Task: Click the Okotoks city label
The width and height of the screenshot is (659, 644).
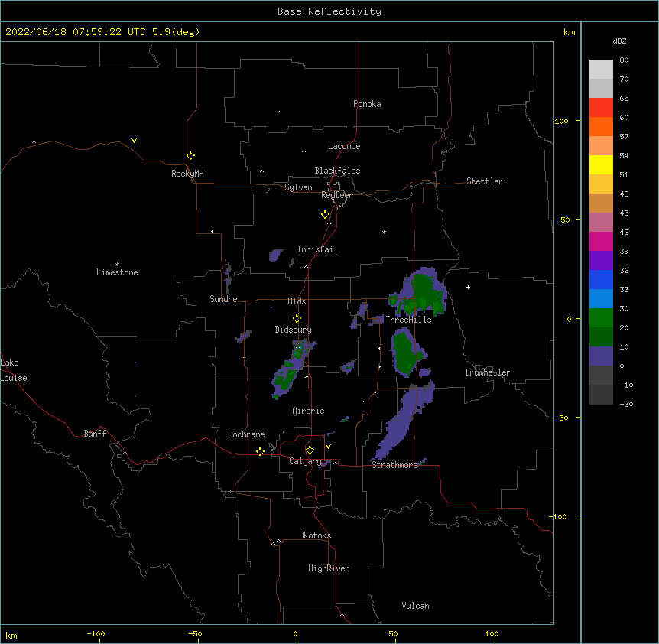Action: click(x=315, y=535)
